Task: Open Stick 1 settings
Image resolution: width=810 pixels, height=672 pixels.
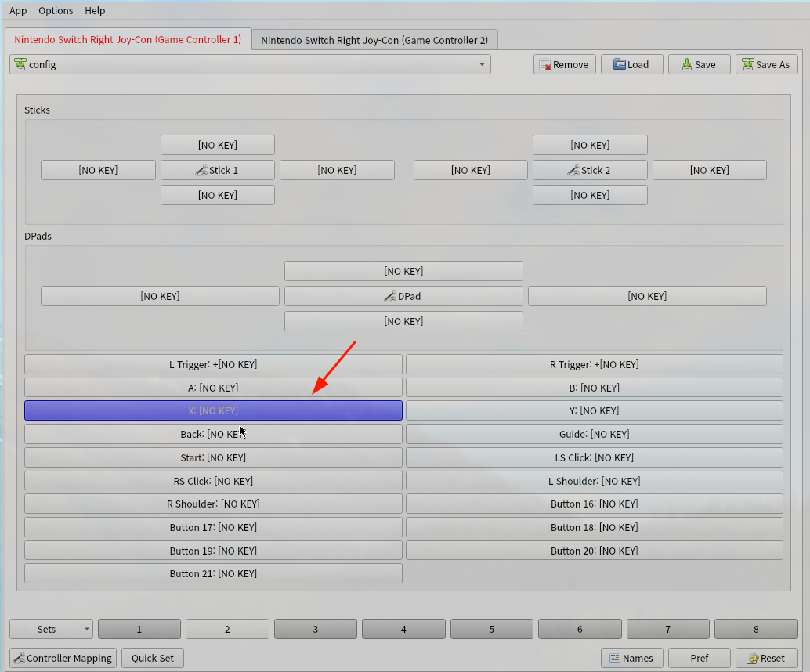Action: [x=218, y=170]
